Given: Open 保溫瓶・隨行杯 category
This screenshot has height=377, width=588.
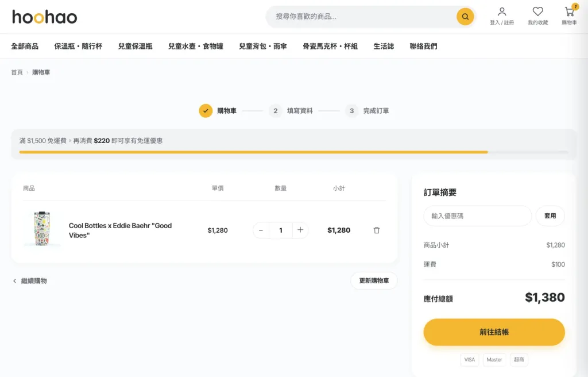Looking at the screenshot, I should pos(78,46).
